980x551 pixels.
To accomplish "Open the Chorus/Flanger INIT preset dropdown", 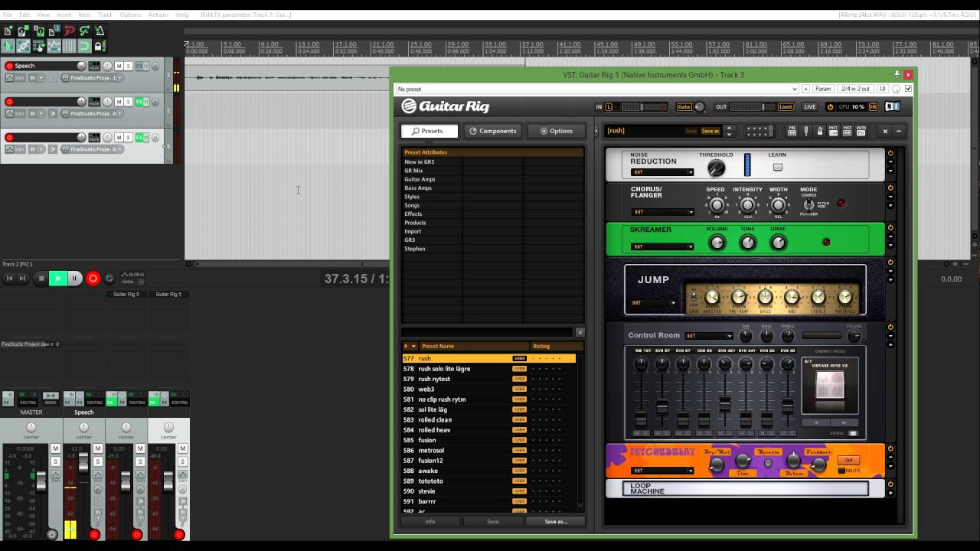I will tap(662, 212).
